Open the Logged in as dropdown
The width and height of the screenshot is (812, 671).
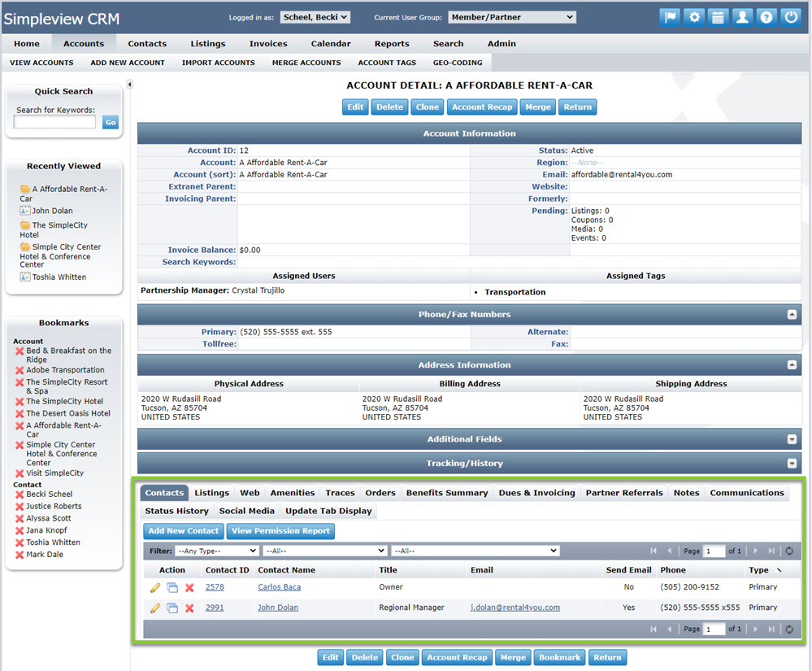click(315, 17)
